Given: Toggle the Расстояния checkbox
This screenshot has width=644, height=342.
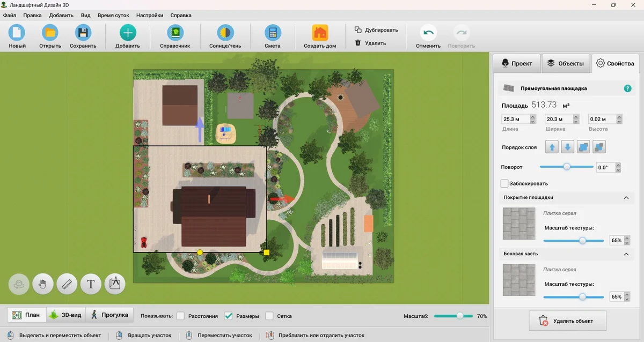Looking at the screenshot, I should coord(181,316).
